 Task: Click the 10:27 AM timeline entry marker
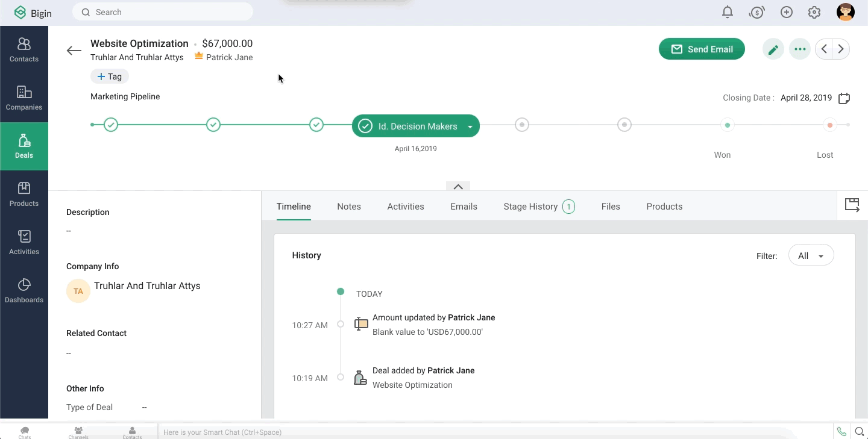pos(341,324)
